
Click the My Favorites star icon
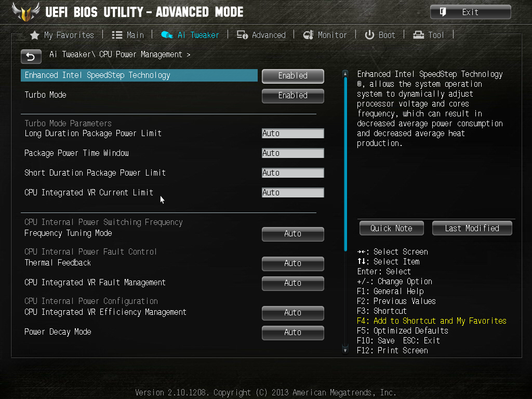coord(35,35)
